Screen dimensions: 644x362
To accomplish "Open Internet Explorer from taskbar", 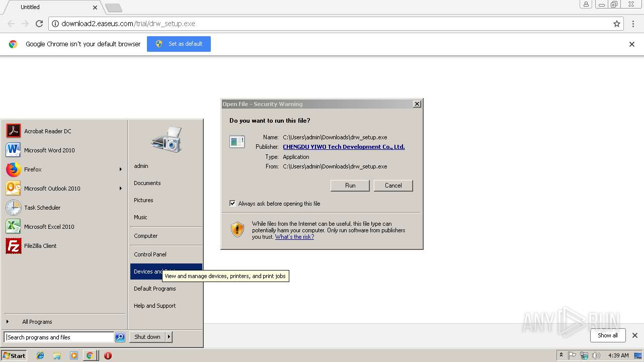I will coord(40,355).
